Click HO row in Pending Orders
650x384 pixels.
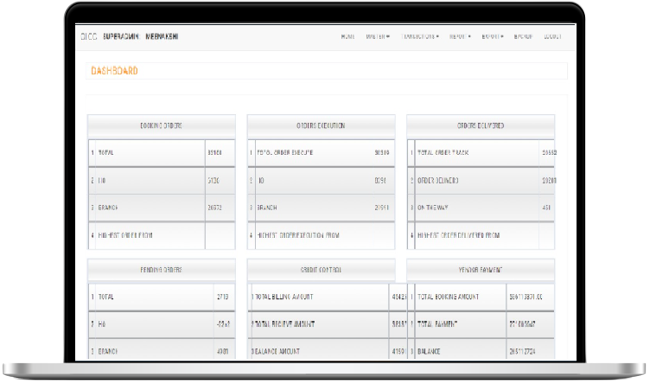[x=161, y=324]
